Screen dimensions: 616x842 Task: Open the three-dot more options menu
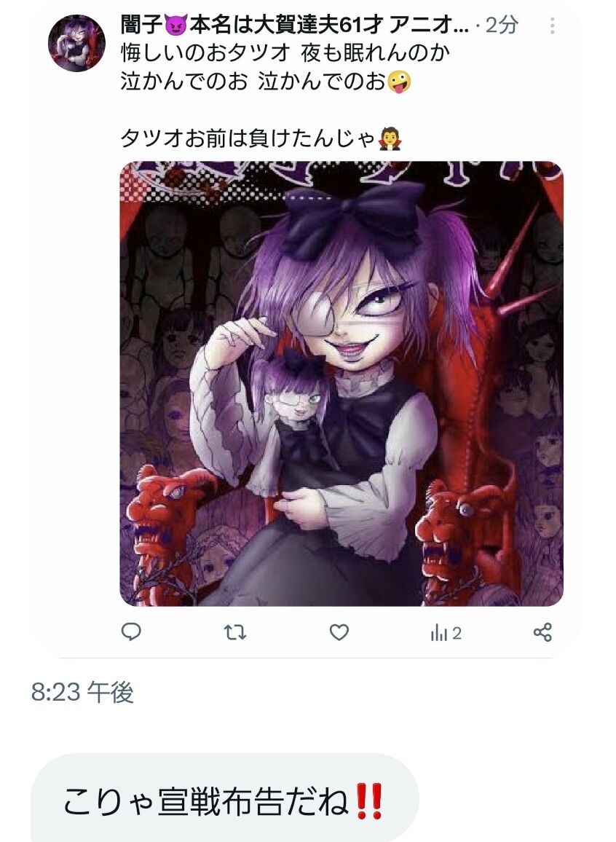click(553, 25)
